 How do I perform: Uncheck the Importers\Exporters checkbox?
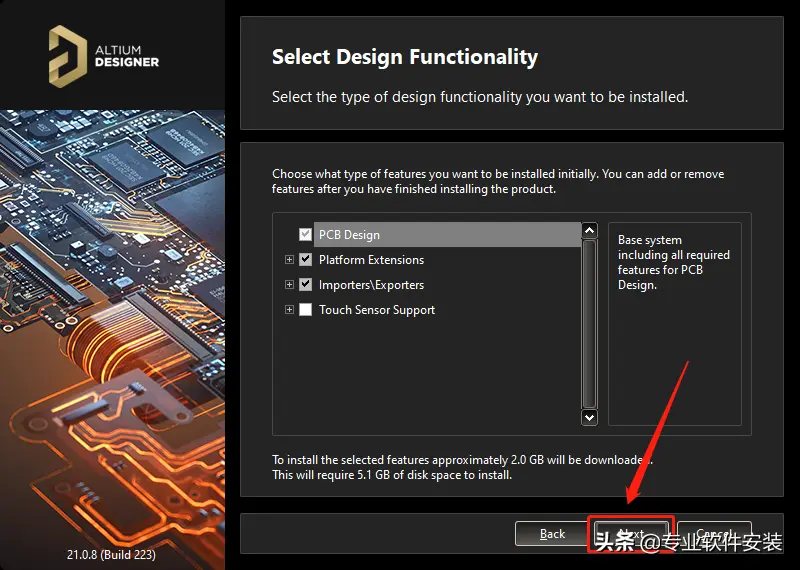(305, 284)
